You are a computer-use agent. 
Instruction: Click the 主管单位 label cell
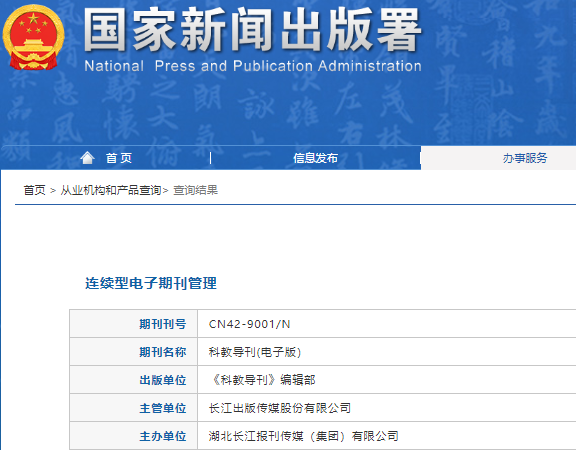click(134, 408)
